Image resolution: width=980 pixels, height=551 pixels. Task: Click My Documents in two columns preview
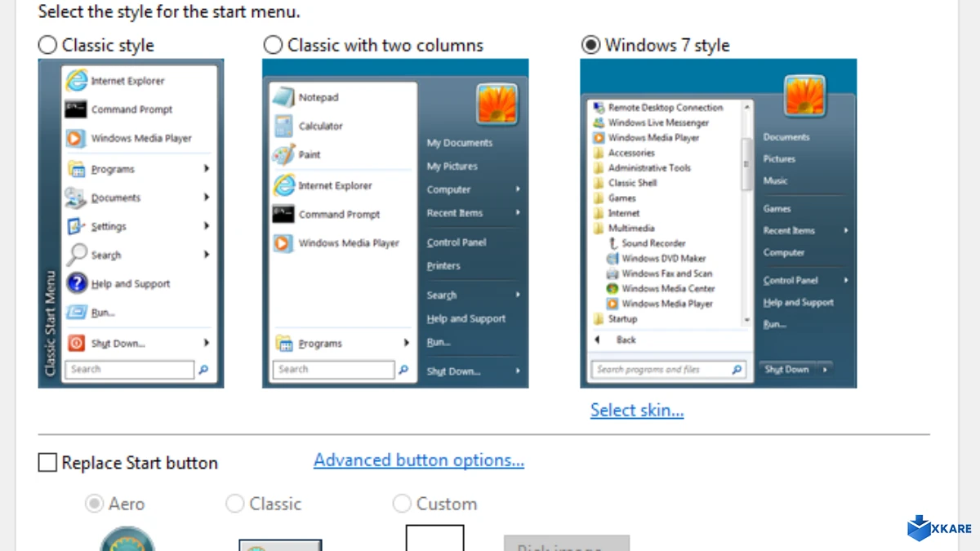pos(460,143)
